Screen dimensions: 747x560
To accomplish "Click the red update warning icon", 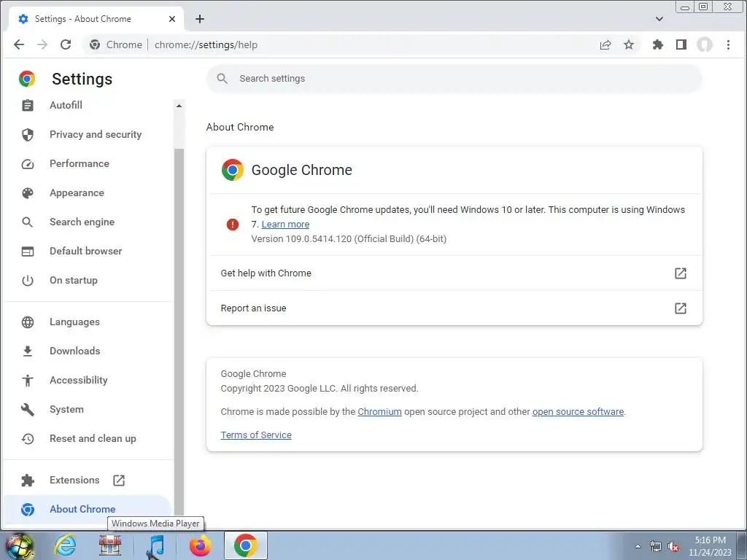I will [x=233, y=225].
